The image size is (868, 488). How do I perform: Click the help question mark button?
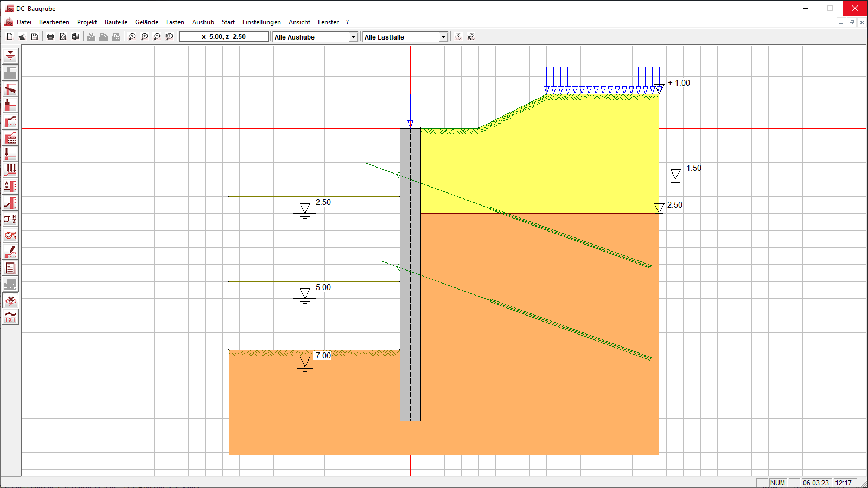tap(458, 37)
